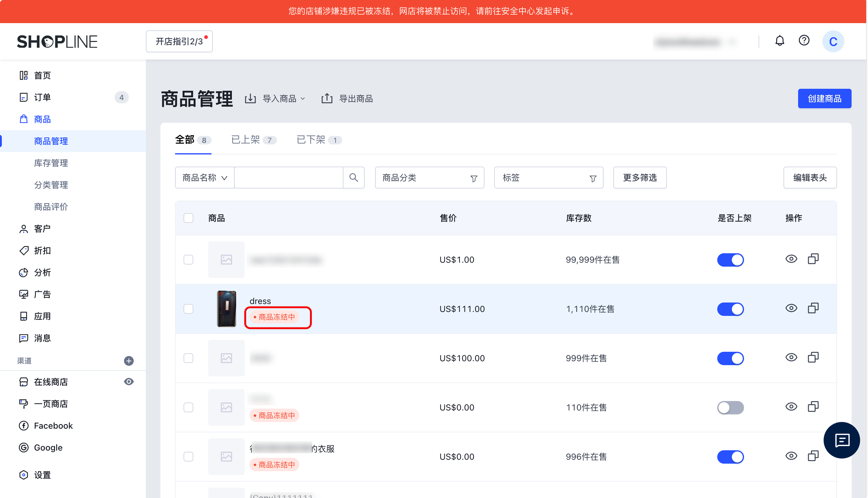Toggle listing for the US$100.00 product
868x498 pixels.
[730, 358]
